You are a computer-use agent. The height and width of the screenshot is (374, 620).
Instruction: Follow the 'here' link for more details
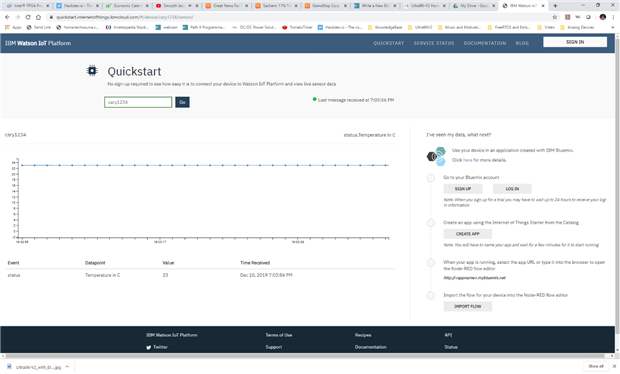pos(467,160)
